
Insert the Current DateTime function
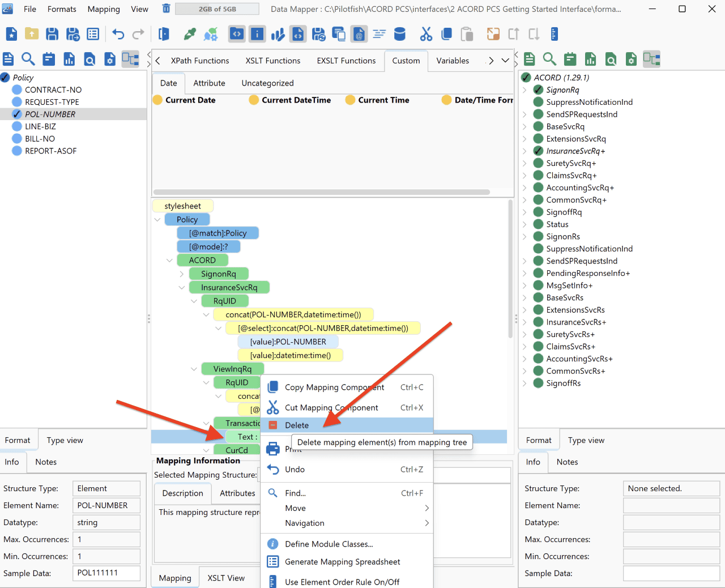291,100
